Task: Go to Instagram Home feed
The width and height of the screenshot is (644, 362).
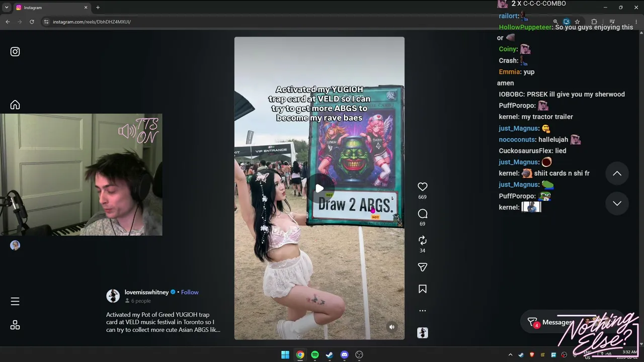Action: pyautogui.click(x=15, y=105)
